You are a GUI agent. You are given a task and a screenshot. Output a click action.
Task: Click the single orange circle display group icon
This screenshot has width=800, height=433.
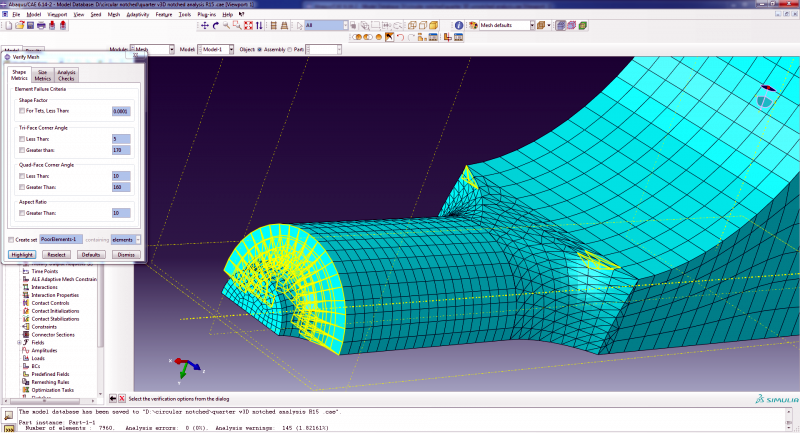coord(379,37)
